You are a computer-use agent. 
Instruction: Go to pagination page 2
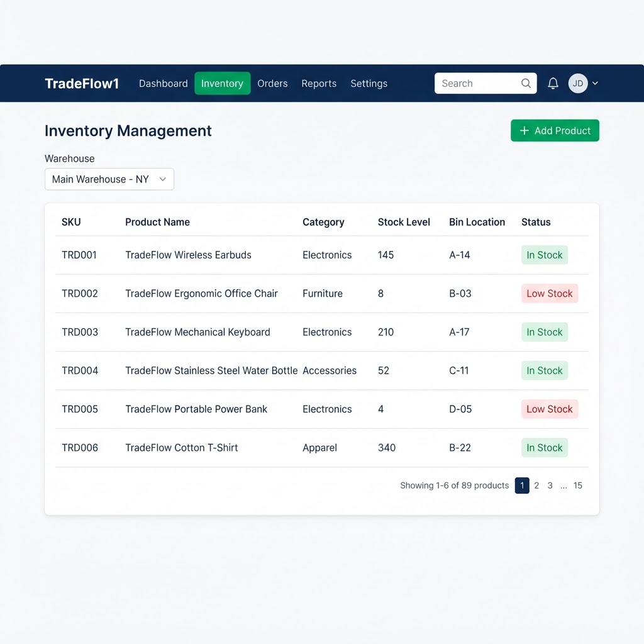coord(536,486)
